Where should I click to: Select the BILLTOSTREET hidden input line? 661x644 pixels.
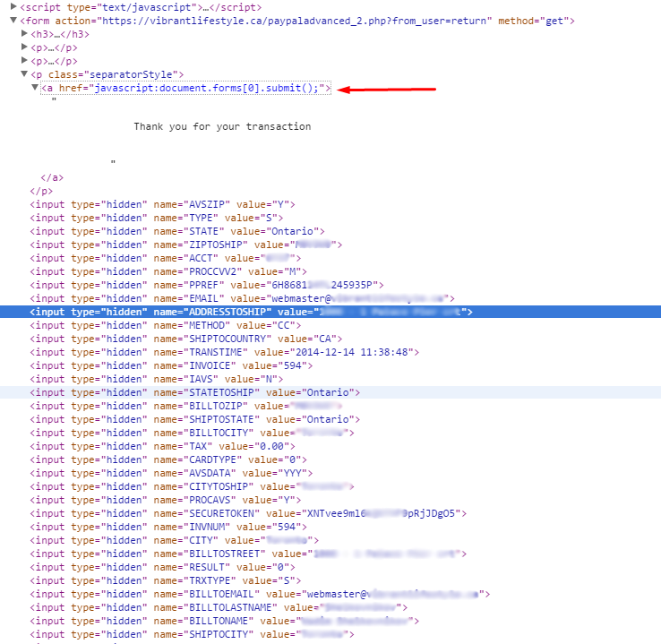click(x=248, y=554)
